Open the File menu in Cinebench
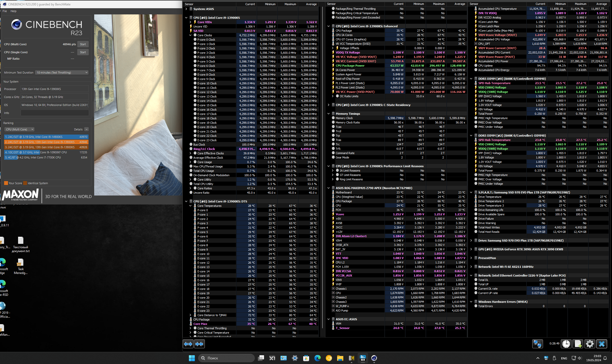 pyautogui.click(x=5, y=11)
